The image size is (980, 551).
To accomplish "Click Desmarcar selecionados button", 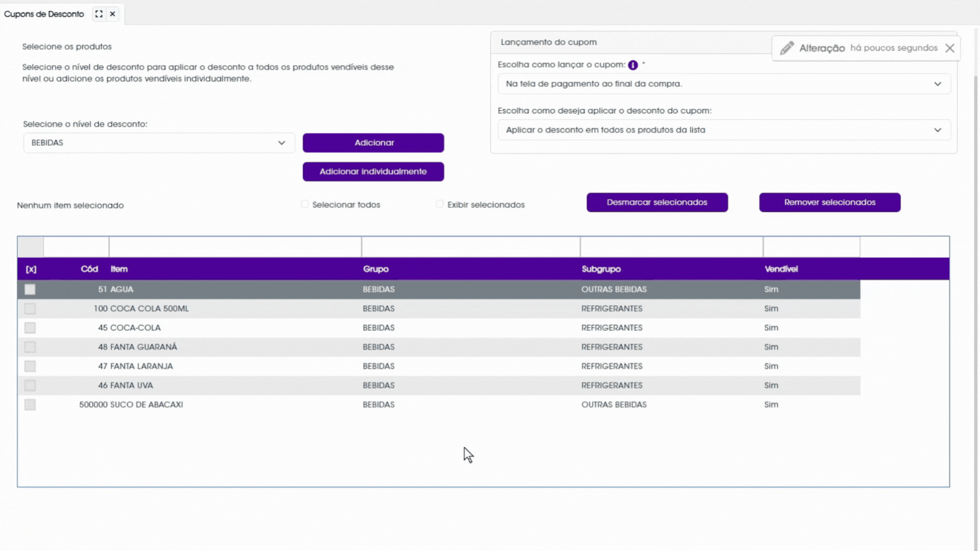I will (657, 202).
